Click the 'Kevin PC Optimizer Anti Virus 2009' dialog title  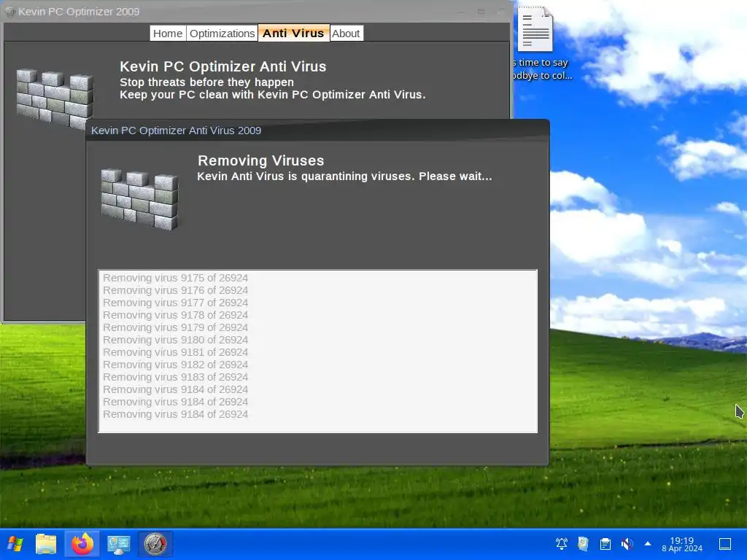point(176,131)
